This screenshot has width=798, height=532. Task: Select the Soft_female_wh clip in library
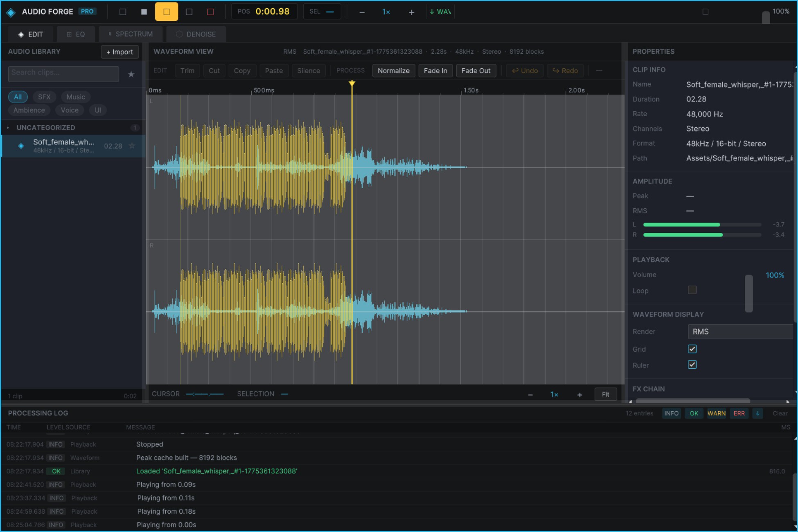click(74, 146)
